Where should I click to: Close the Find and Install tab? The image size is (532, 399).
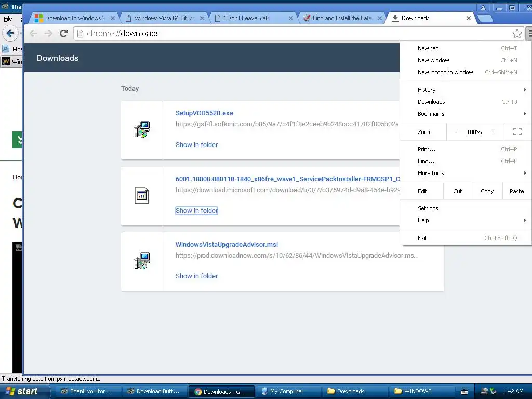(380, 18)
